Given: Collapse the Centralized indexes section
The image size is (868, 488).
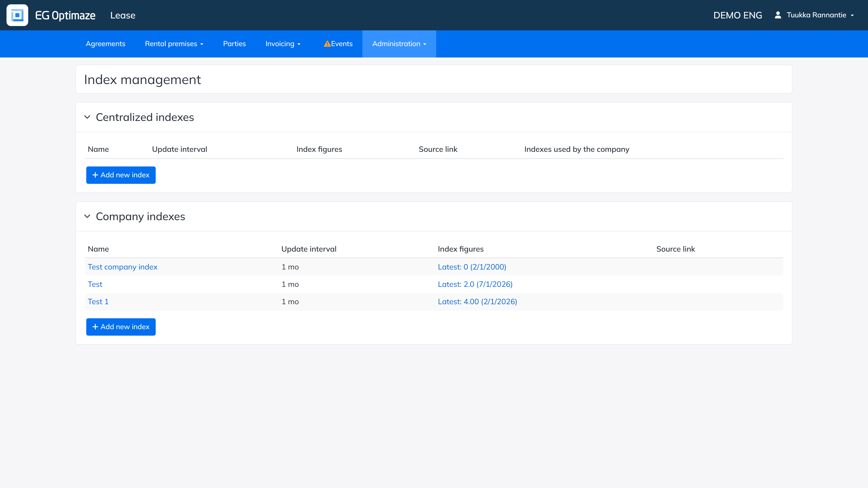Looking at the screenshot, I should click(x=87, y=117).
